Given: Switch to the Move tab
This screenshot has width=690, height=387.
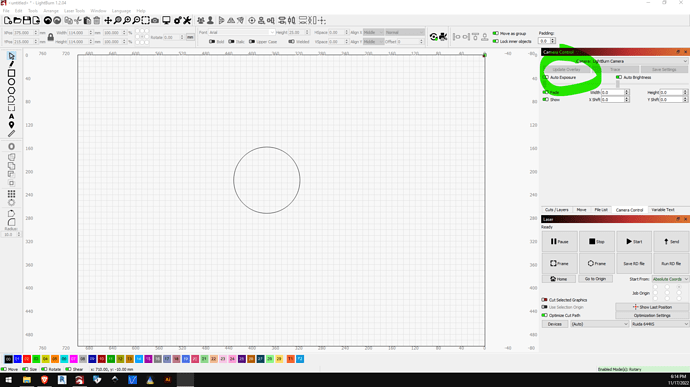Looking at the screenshot, I should tap(581, 210).
